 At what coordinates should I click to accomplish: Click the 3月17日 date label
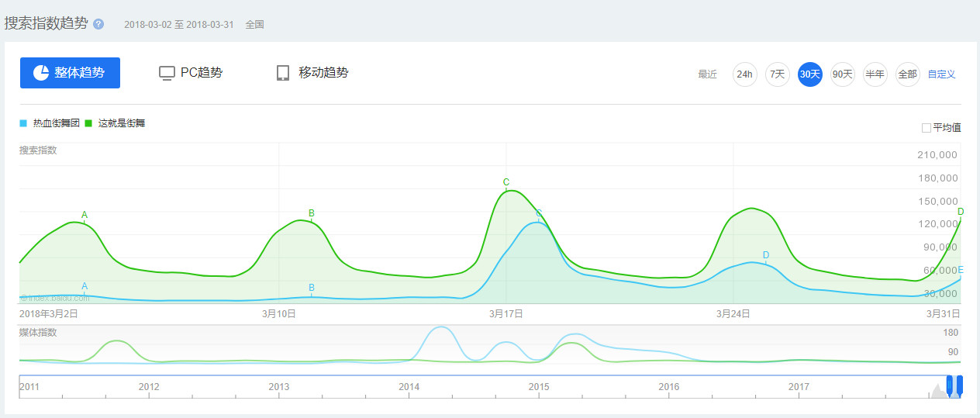click(506, 314)
